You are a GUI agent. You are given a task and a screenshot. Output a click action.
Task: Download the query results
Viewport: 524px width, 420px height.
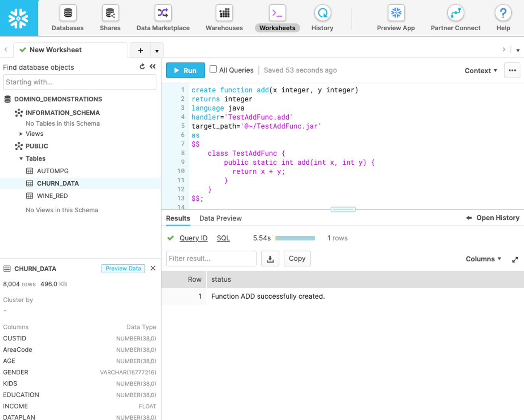[270, 258]
